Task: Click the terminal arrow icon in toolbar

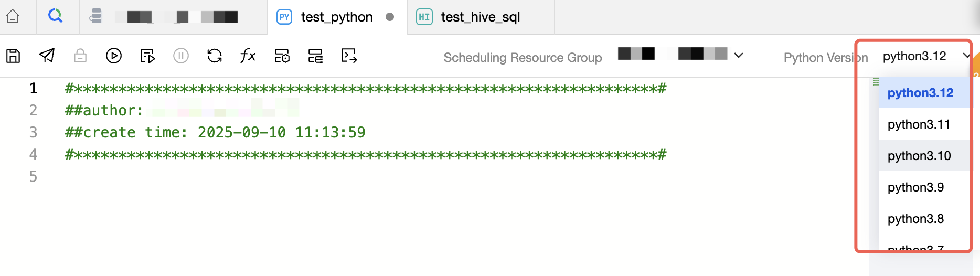Action: (x=349, y=56)
